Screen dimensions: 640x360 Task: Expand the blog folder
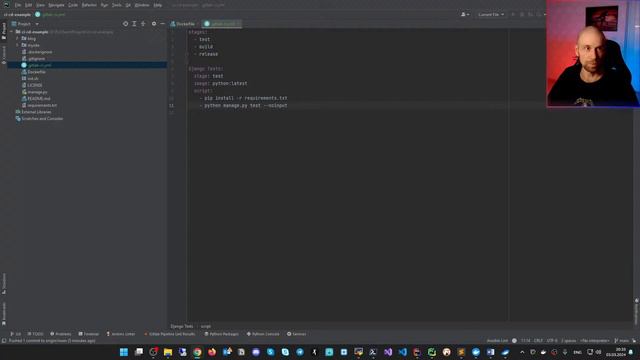tap(18, 38)
